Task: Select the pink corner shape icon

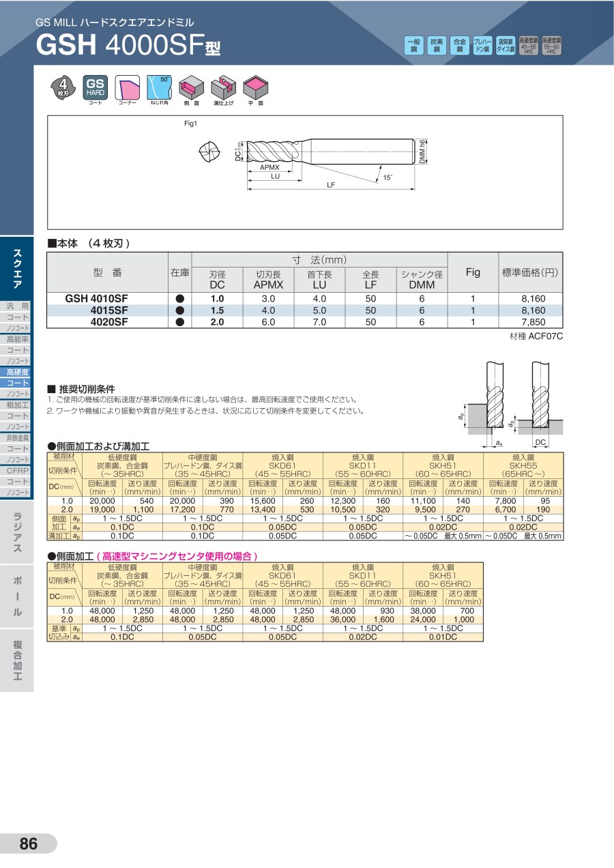Action: pos(127,87)
